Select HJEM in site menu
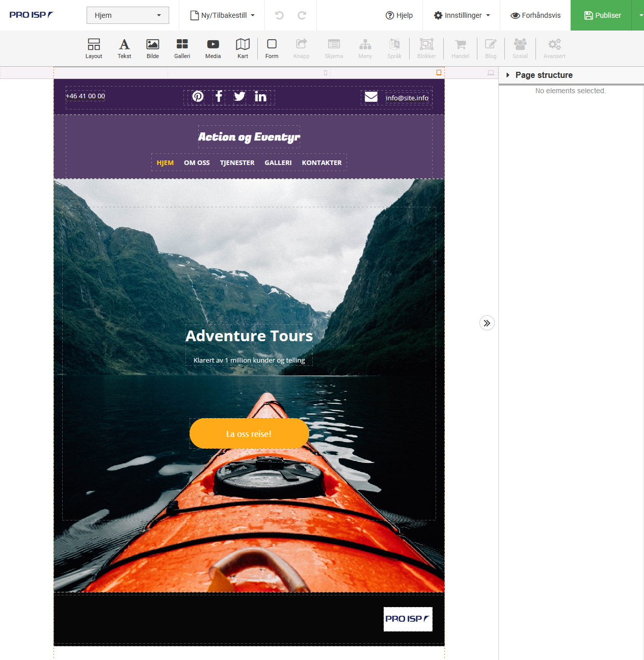 [x=165, y=162]
